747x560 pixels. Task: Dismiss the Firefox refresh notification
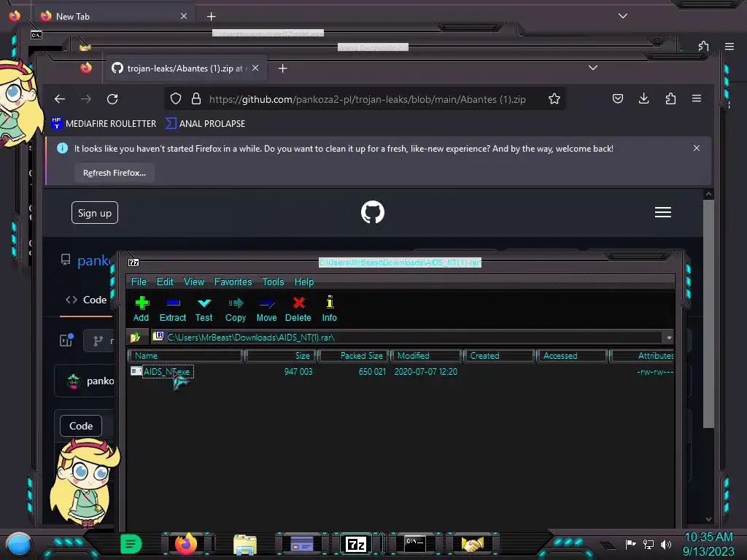[x=697, y=148]
